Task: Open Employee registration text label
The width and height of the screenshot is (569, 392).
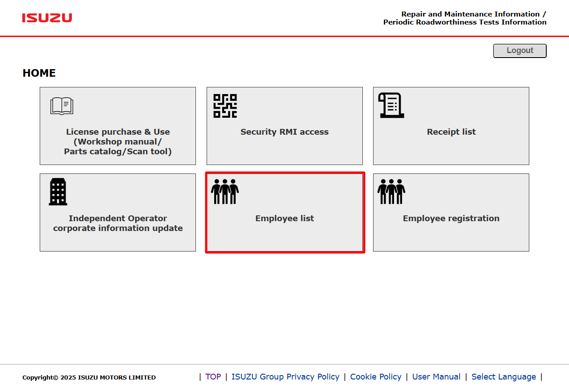Action: pos(451,219)
